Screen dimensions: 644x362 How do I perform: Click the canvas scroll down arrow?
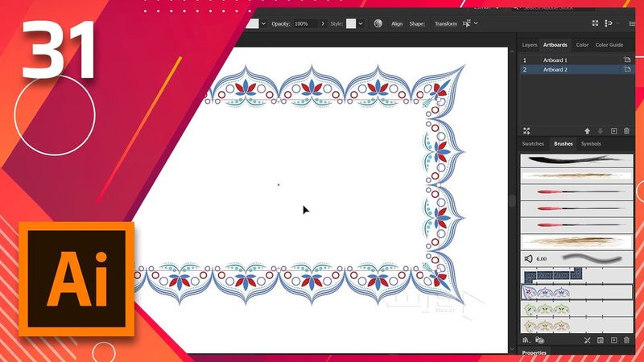(x=512, y=349)
